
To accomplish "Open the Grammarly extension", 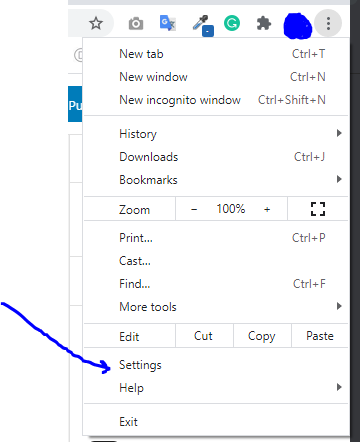I will coord(232,23).
